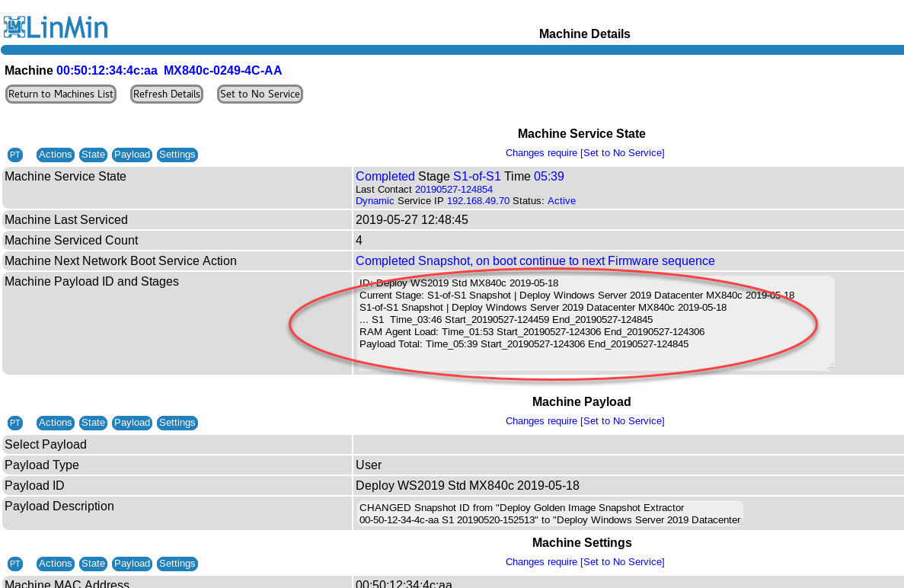Image resolution: width=904 pixels, height=588 pixels.
Task: Click the Active status link
Action: tap(561, 201)
